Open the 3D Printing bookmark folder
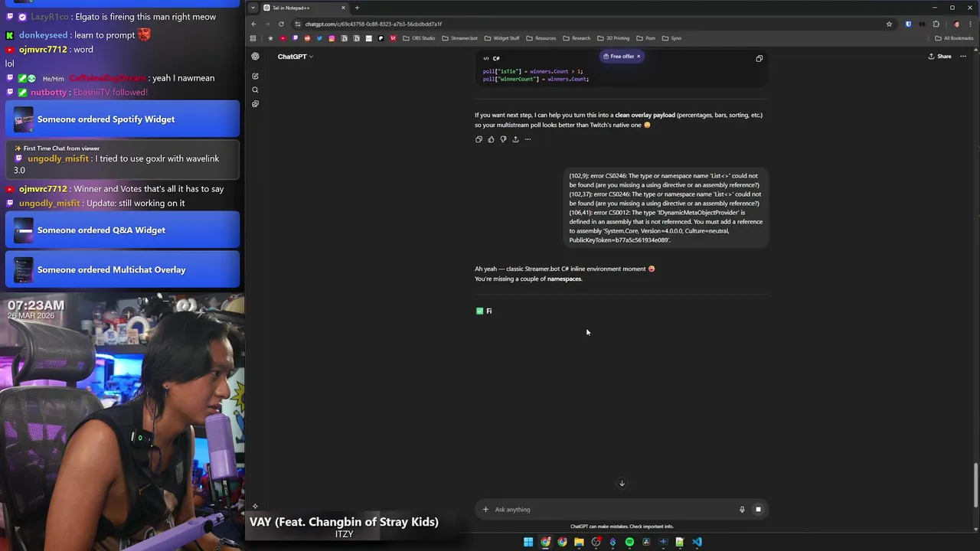The width and height of the screenshot is (980, 551). point(613,38)
